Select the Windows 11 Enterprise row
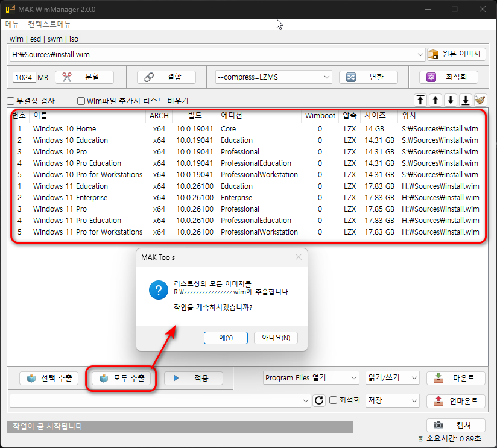Screen dimensions: 497x448 click(x=248, y=197)
